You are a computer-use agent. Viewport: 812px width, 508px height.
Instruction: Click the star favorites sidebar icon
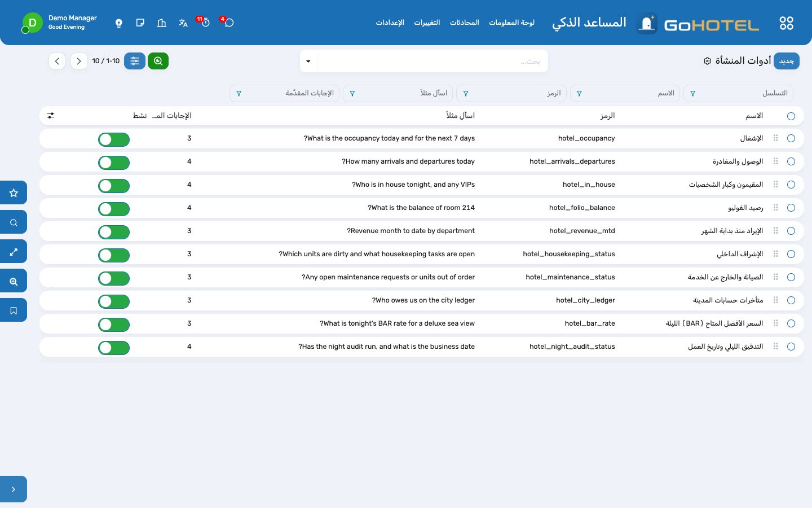point(14,192)
